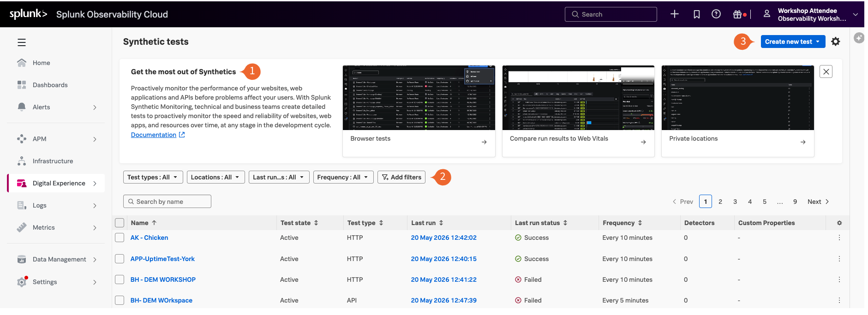868x315 pixels.
Task: Go to Next page of results
Action: 818,202
